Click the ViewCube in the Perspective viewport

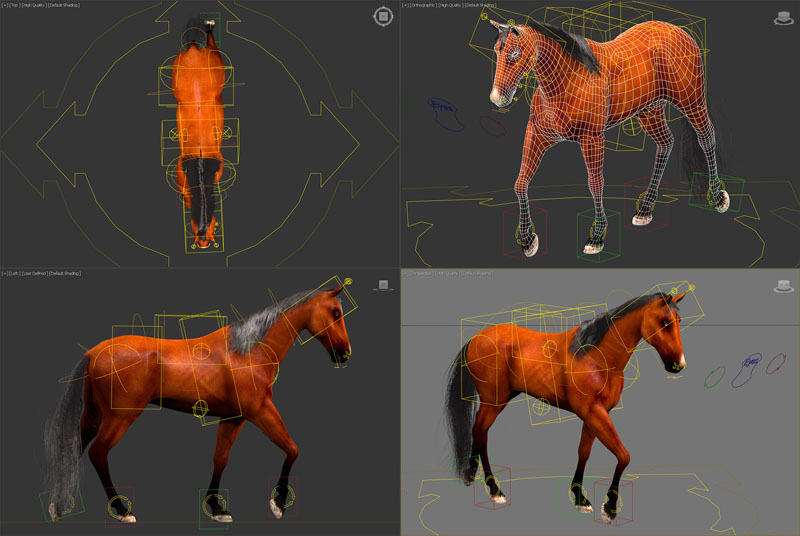pyautogui.click(x=783, y=286)
